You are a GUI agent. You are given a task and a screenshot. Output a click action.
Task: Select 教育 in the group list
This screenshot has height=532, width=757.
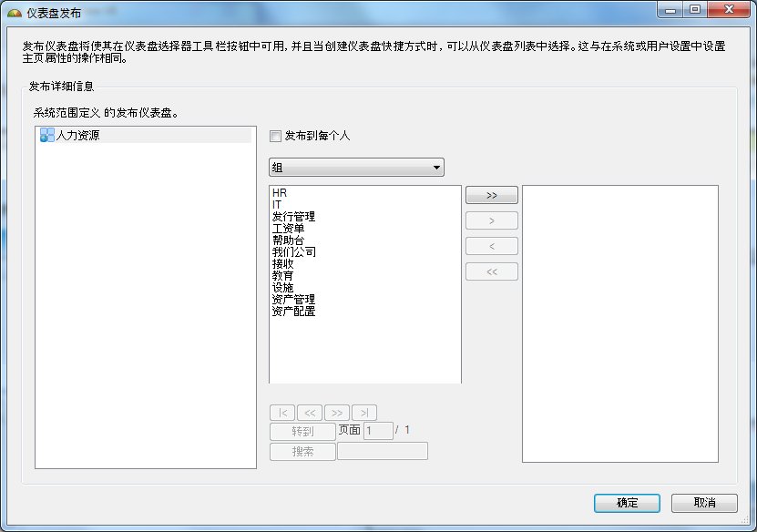[283, 276]
